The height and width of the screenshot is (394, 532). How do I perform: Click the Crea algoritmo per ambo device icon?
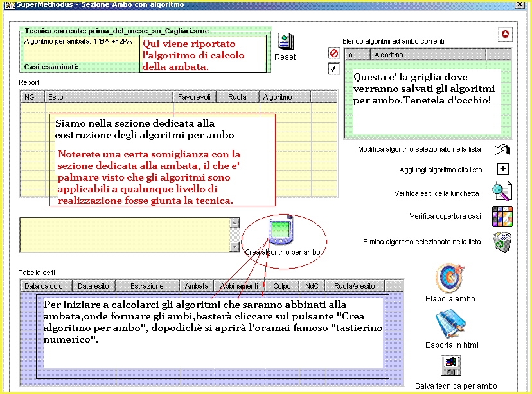click(x=281, y=230)
